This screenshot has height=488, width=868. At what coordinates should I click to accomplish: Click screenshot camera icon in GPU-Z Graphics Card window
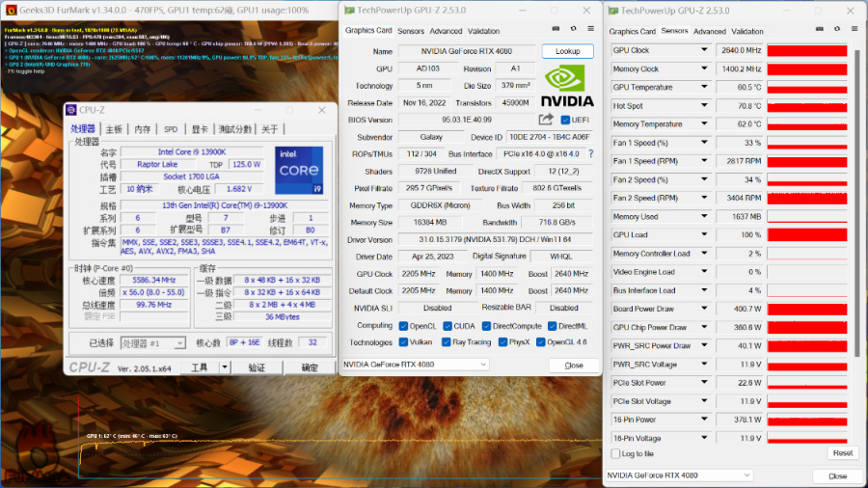tap(556, 29)
